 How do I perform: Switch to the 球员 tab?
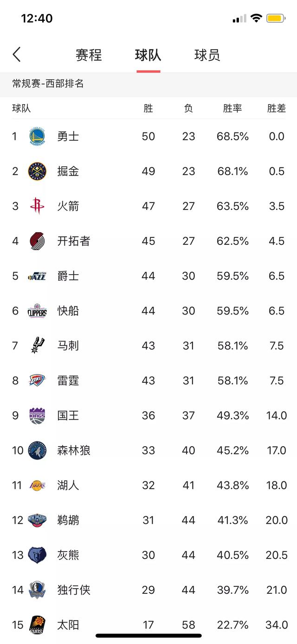click(207, 55)
